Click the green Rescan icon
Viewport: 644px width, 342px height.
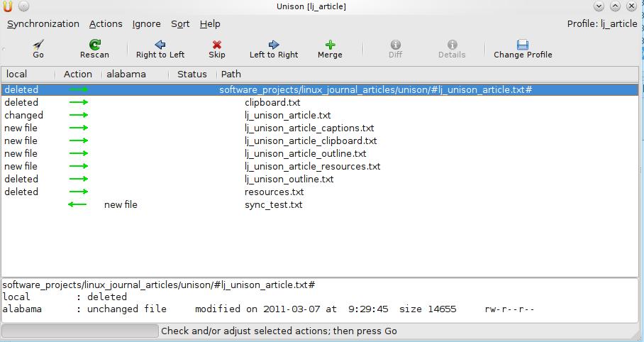tap(95, 45)
